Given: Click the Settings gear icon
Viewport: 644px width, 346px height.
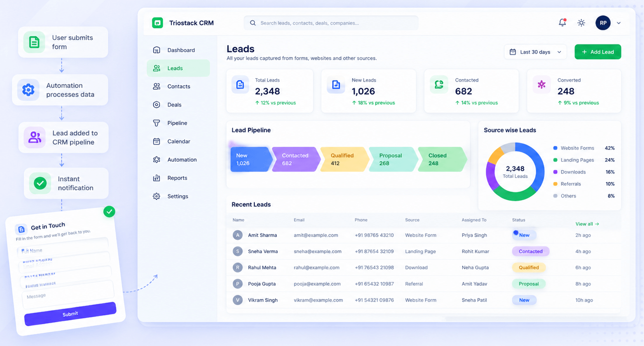Looking at the screenshot, I should pos(156,196).
